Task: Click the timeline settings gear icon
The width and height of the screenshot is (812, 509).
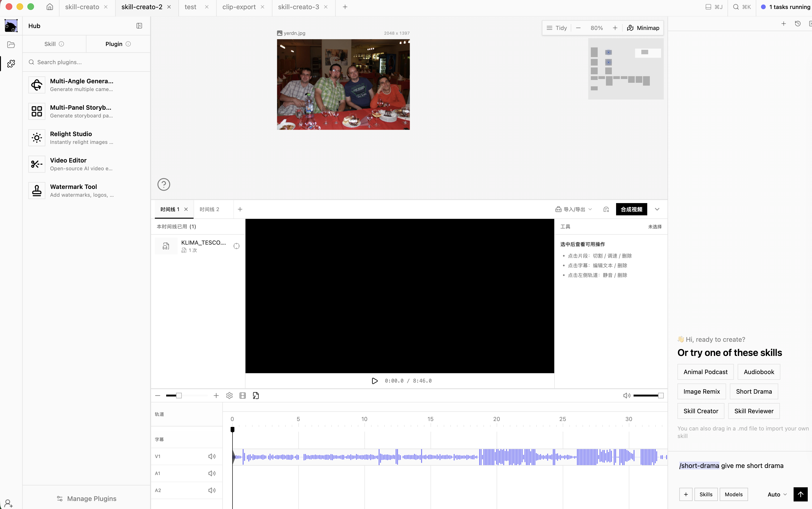Action: [229, 396]
